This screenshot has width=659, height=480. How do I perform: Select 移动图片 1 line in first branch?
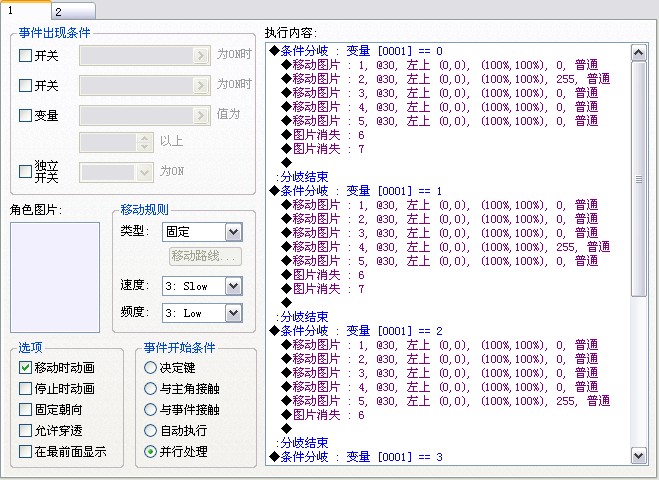(x=440, y=65)
